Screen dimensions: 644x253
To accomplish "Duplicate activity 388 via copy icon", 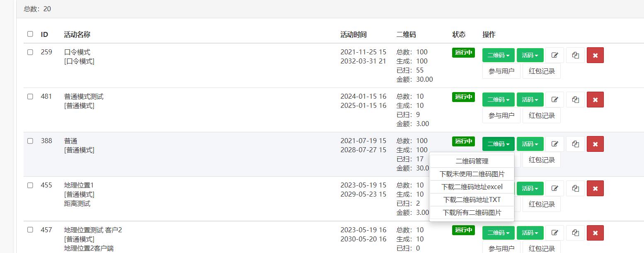I will tap(575, 144).
